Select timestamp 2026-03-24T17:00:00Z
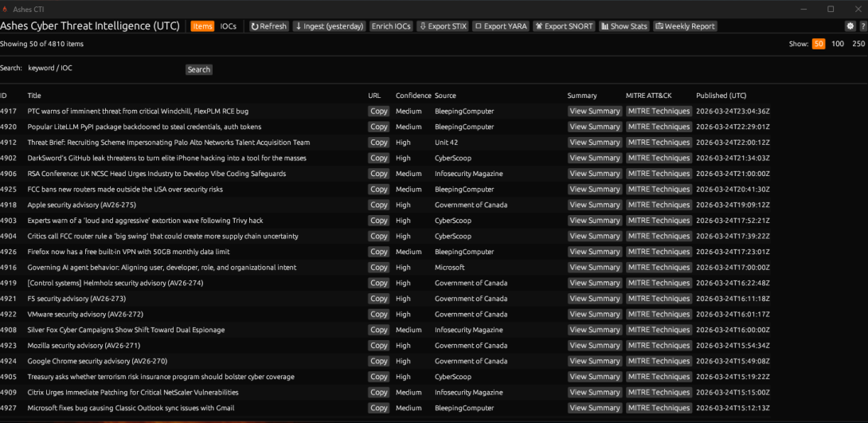This screenshot has height=423, width=868. (x=733, y=268)
